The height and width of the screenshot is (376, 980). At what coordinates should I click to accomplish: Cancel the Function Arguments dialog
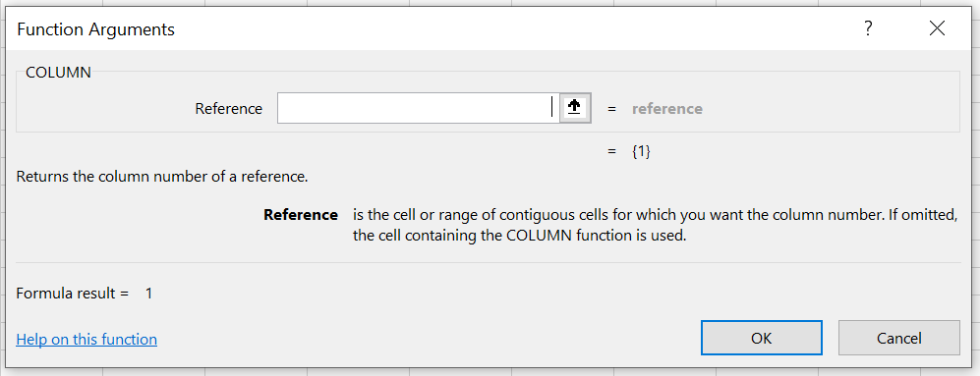click(898, 338)
